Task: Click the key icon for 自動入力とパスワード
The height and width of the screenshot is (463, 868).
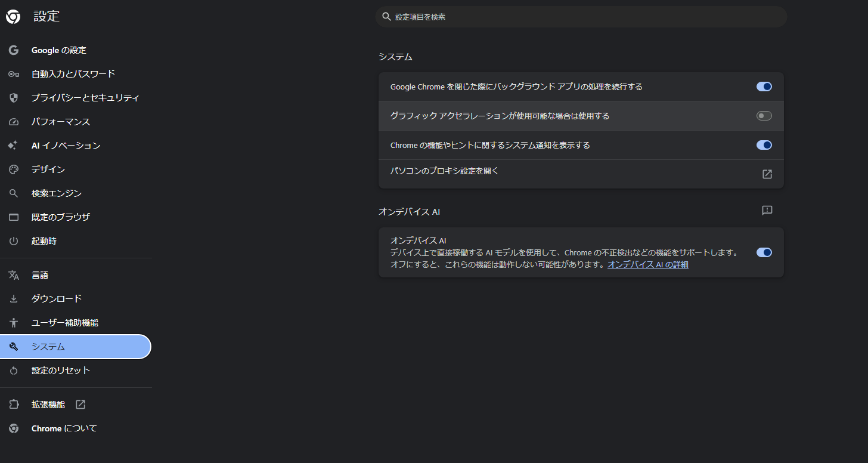Action: pyautogui.click(x=14, y=74)
